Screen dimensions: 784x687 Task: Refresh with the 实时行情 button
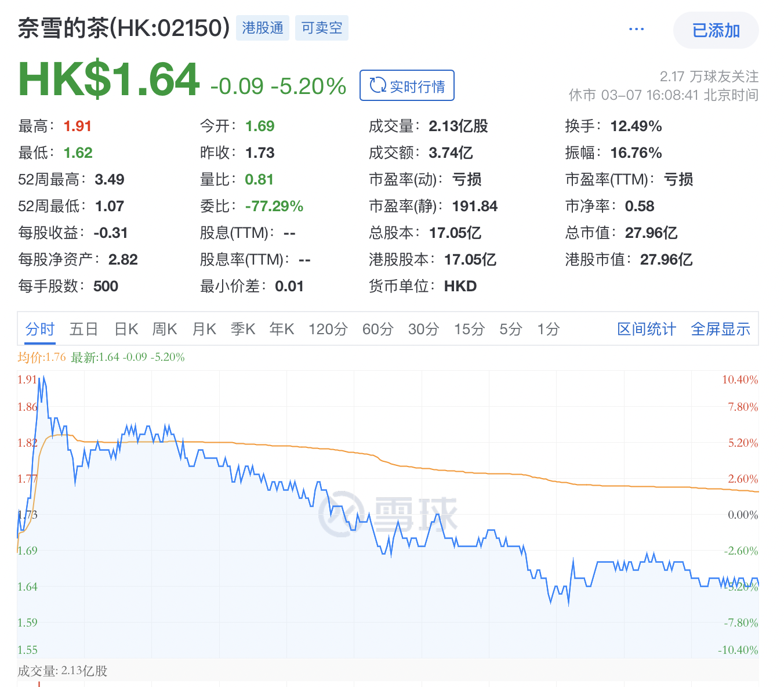407,85
